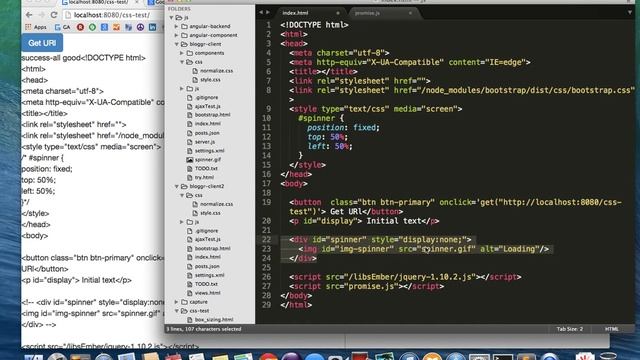Click the next-tab arrow in Sublime
This screenshot has width=640, height=360.
pos(268,12)
